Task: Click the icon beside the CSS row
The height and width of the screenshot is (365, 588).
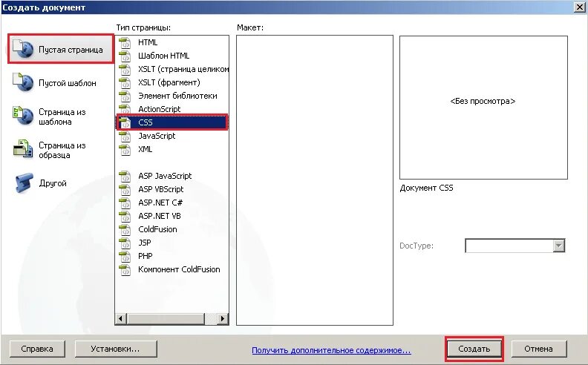Action: pos(125,122)
